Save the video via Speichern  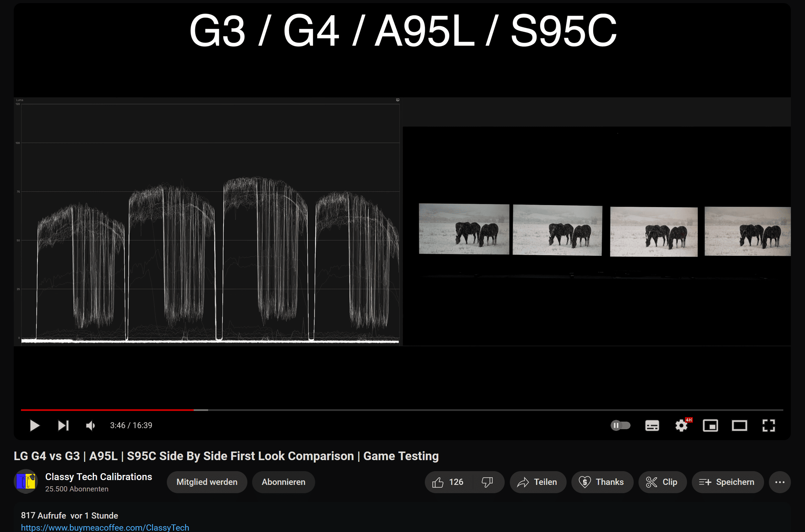click(x=727, y=482)
